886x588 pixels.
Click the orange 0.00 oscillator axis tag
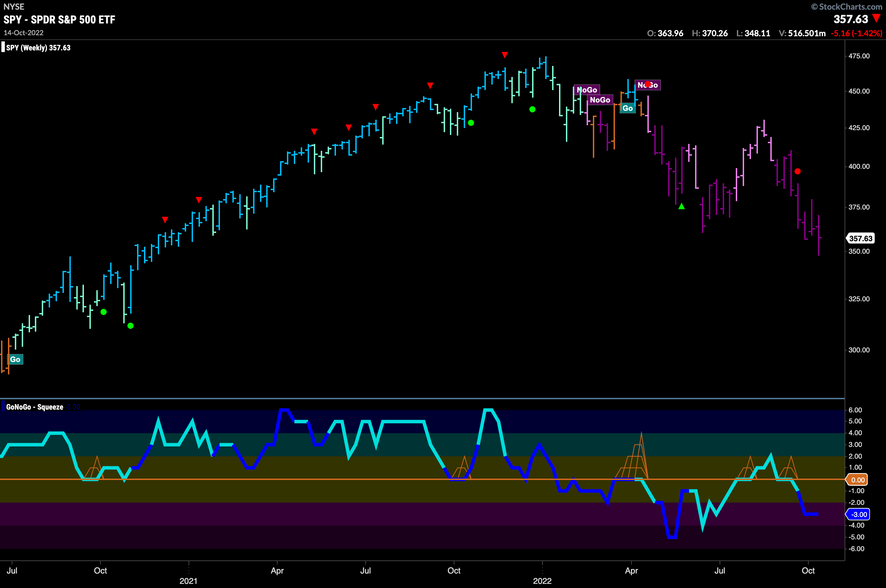[857, 480]
